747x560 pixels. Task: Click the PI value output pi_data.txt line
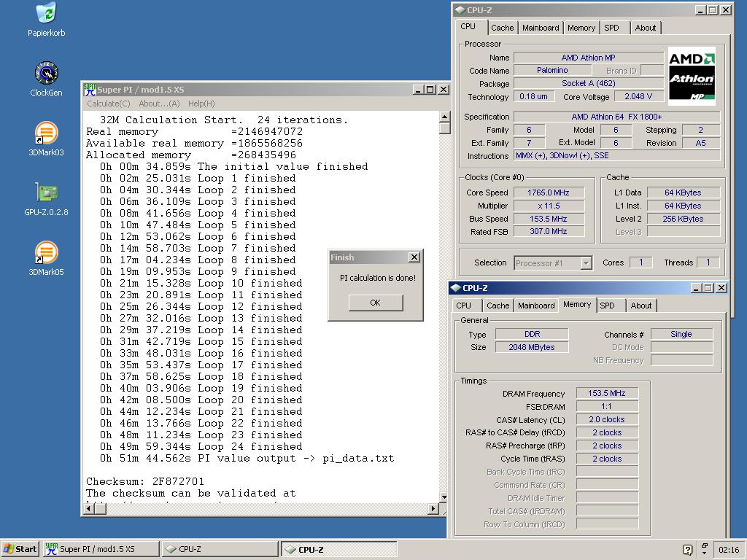[x=247, y=458]
